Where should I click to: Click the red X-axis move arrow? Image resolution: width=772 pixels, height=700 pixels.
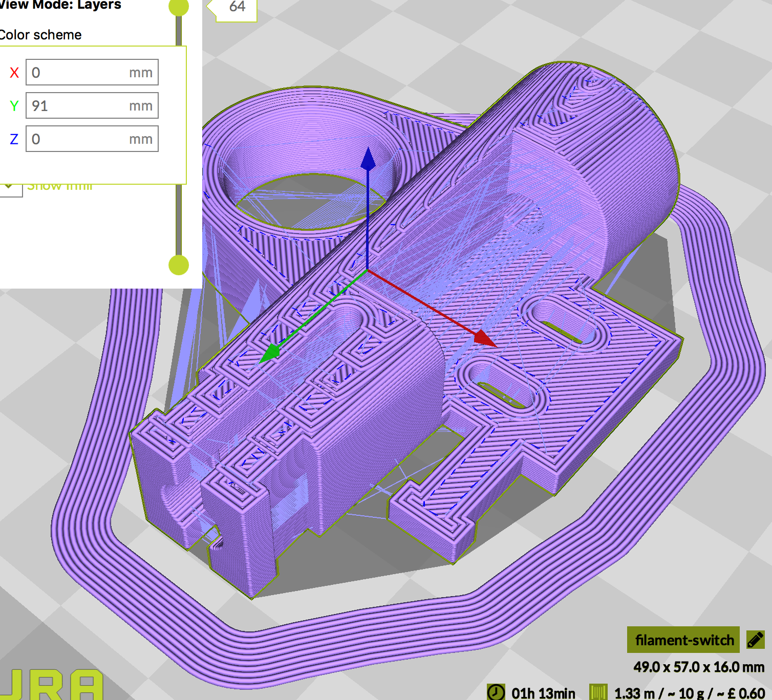tap(485, 338)
